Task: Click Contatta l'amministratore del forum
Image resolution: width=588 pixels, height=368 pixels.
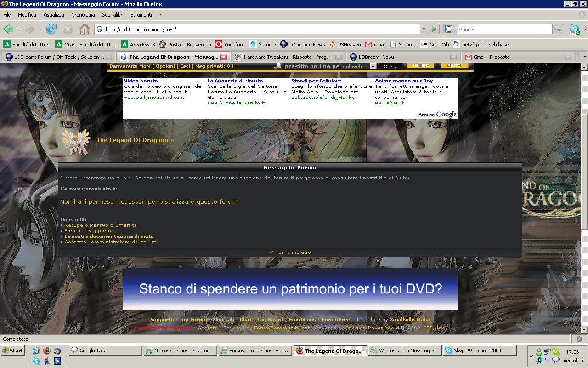Action: point(110,242)
